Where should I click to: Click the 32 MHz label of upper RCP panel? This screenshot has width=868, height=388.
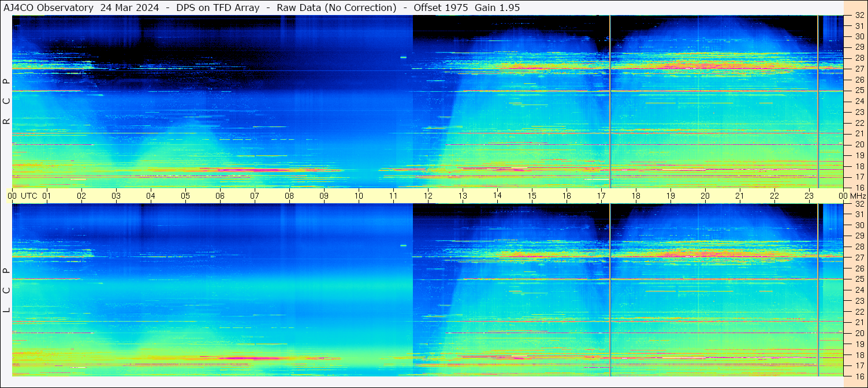pos(859,16)
